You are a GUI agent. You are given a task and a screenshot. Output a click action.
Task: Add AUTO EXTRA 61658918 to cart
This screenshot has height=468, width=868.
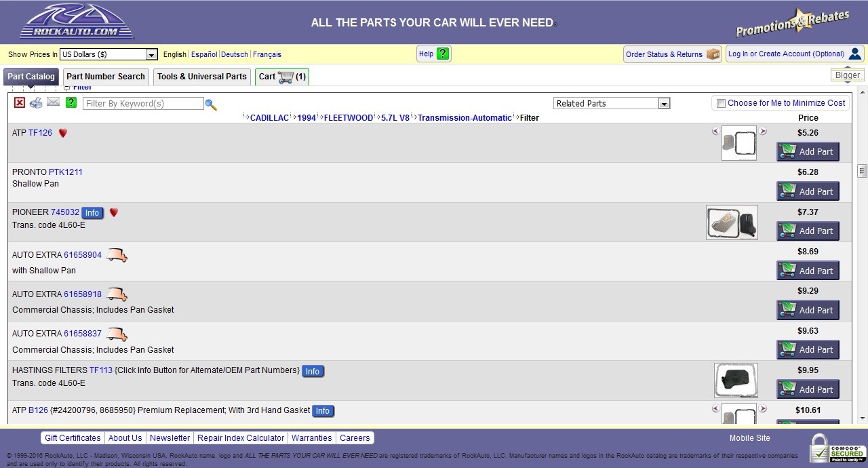(808, 310)
